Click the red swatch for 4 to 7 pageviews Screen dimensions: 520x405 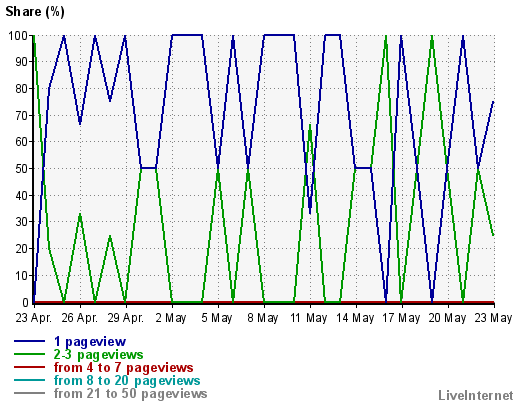tap(29, 367)
